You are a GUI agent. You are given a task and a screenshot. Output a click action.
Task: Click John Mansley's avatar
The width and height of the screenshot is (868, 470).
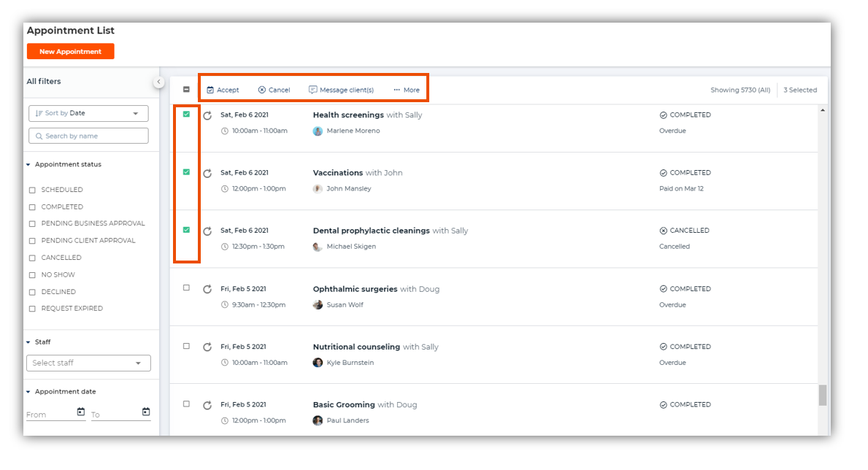(318, 189)
